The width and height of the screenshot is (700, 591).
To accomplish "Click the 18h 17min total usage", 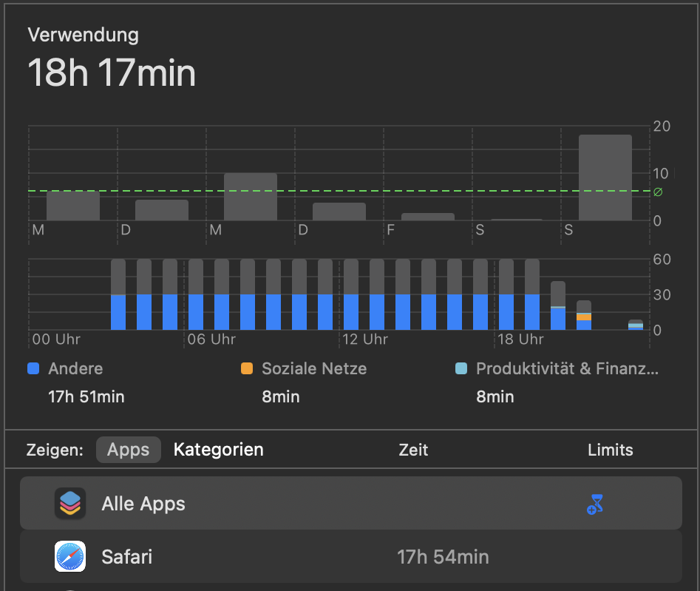I will [x=112, y=72].
